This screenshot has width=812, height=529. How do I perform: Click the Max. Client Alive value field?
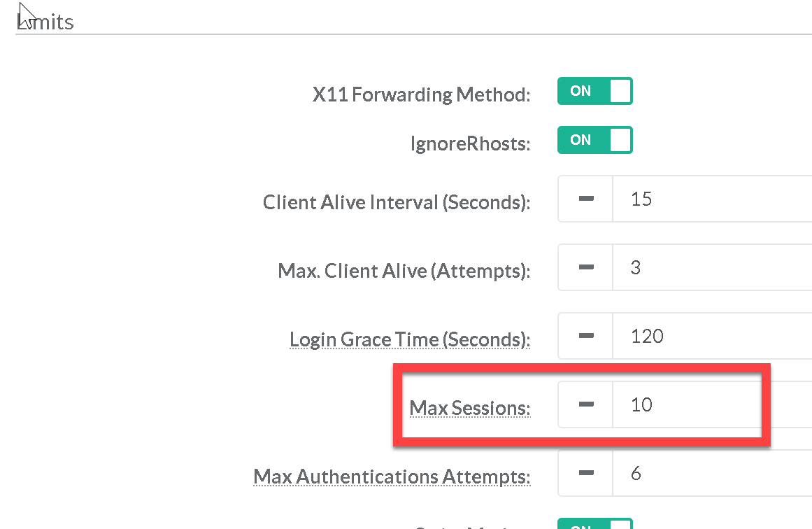(x=710, y=268)
